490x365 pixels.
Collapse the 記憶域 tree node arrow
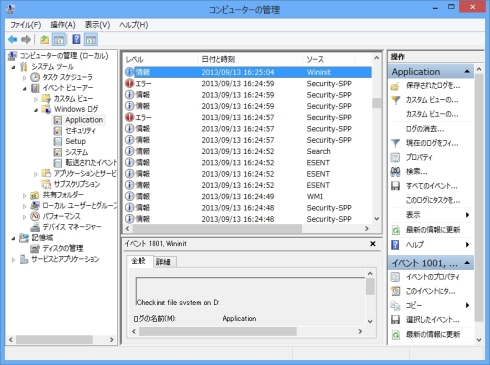(13, 238)
